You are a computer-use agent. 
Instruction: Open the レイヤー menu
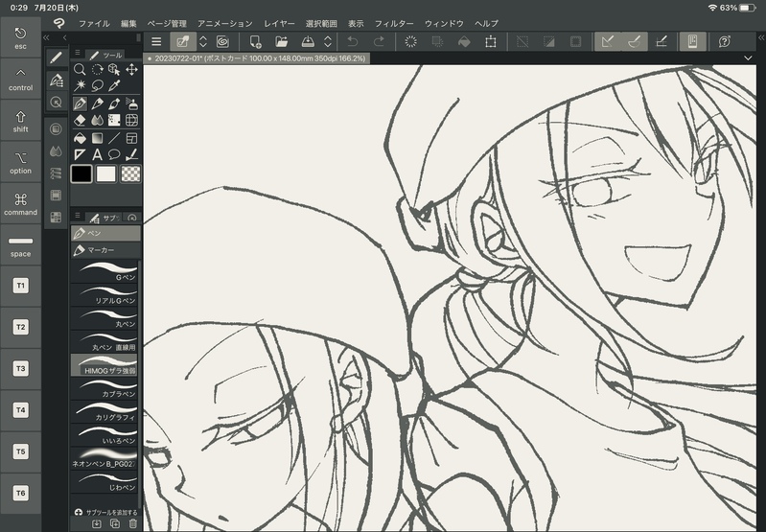click(x=279, y=23)
